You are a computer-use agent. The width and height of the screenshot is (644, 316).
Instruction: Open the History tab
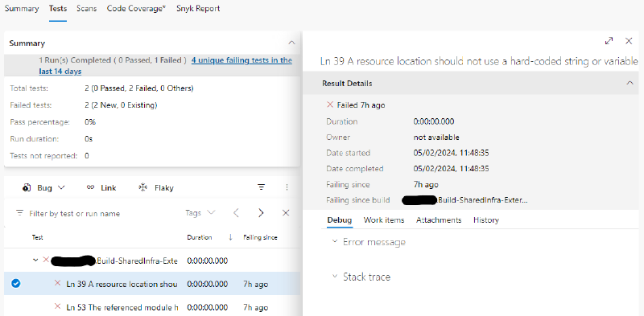click(486, 220)
